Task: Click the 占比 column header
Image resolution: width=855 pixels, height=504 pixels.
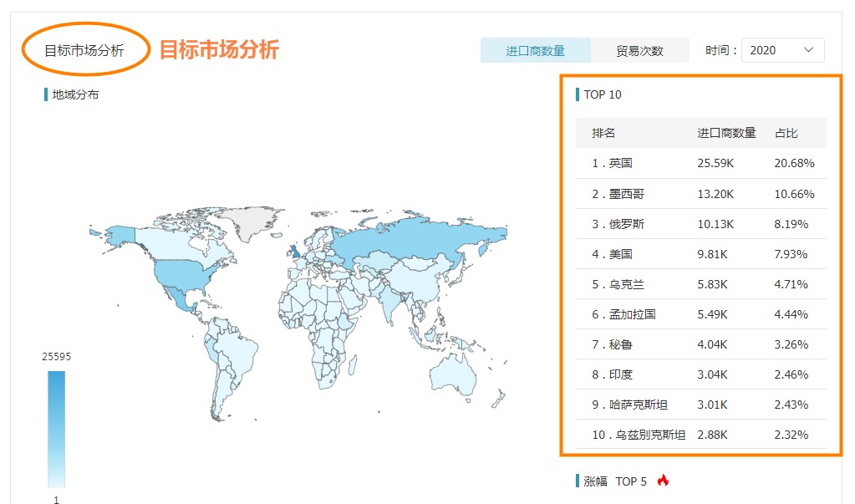Action: tap(786, 133)
